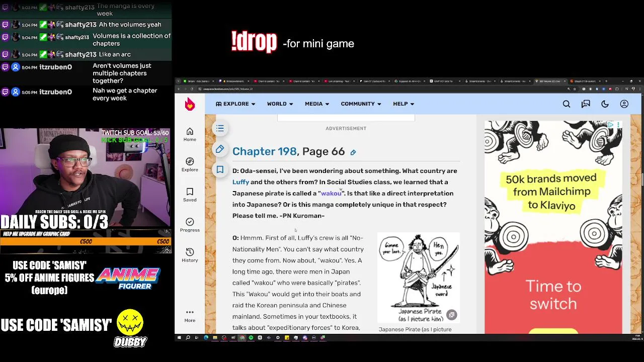644x362 pixels.
Task: Open the user account avatar icon
Action: coord(624,104)
